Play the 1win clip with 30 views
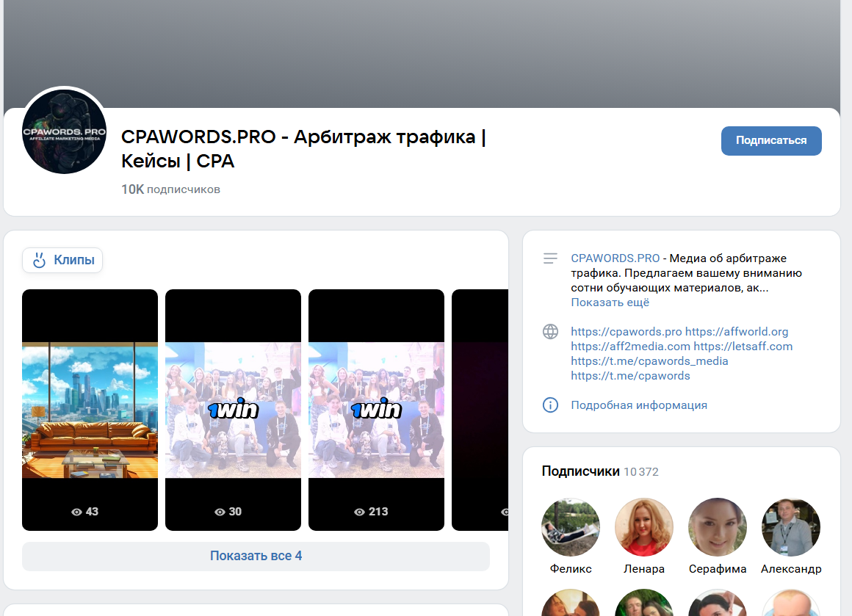Screen dimensions: 852x616 [x=233, y=410]
